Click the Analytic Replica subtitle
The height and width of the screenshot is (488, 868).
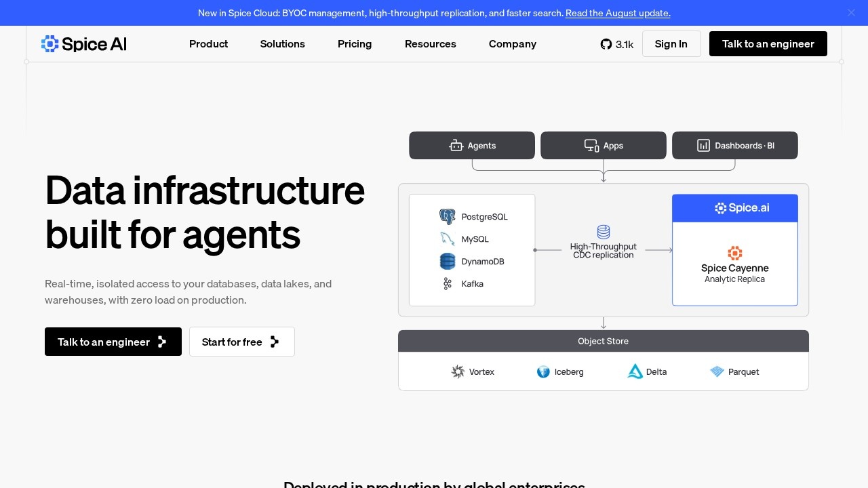(734, 279)
